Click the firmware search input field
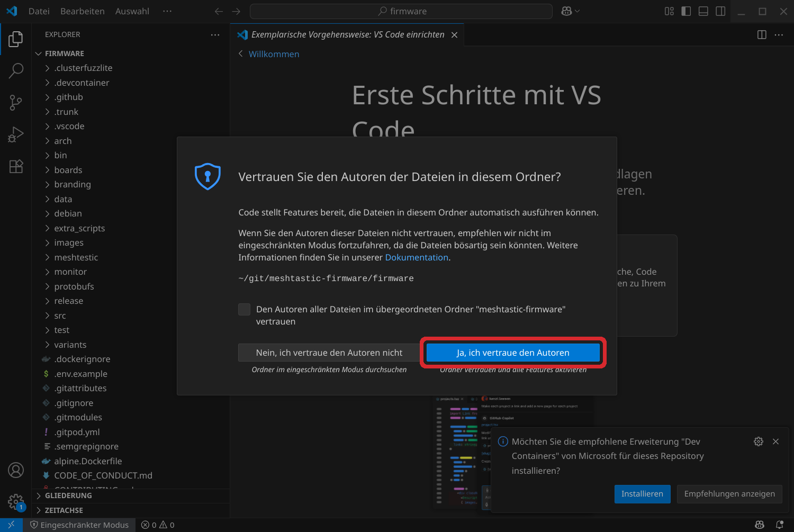Image resolution: width=794 pixels, height=532 pixels. 401,11
